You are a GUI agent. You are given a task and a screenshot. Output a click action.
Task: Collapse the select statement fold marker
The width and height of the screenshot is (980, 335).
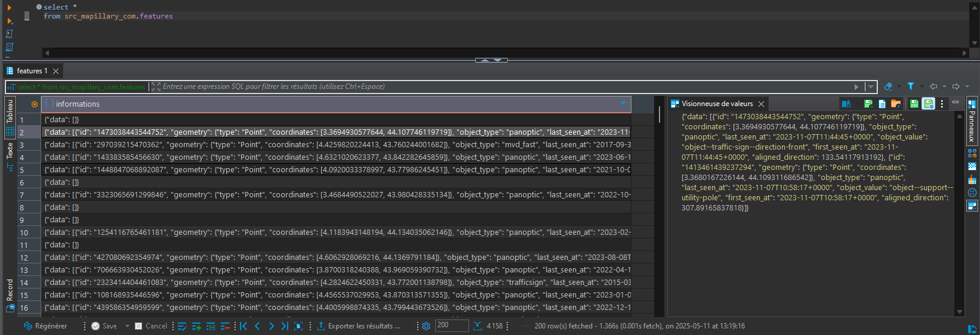(x=39, y=7)
